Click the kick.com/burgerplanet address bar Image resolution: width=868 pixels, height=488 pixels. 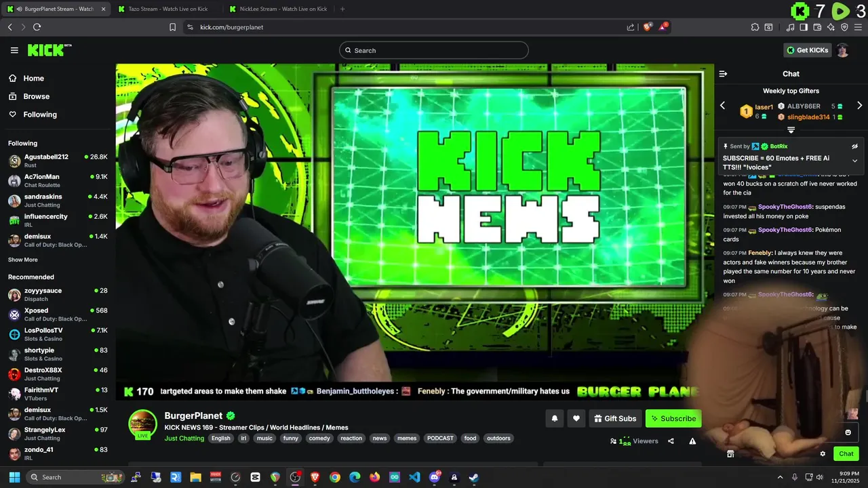click(x=407, y=27)
